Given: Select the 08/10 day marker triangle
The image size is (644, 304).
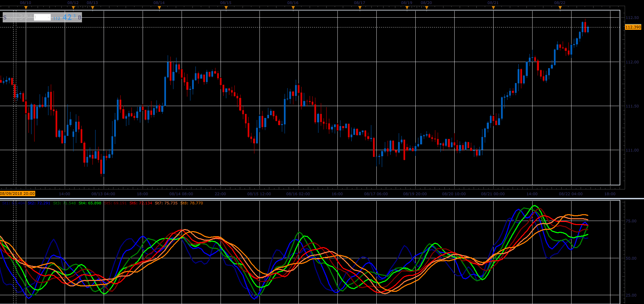Looking at the screenshot, I should 26,8.
